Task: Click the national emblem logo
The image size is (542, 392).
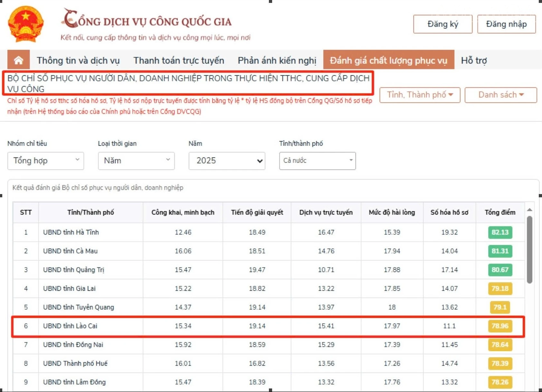Action: (26, 24)
